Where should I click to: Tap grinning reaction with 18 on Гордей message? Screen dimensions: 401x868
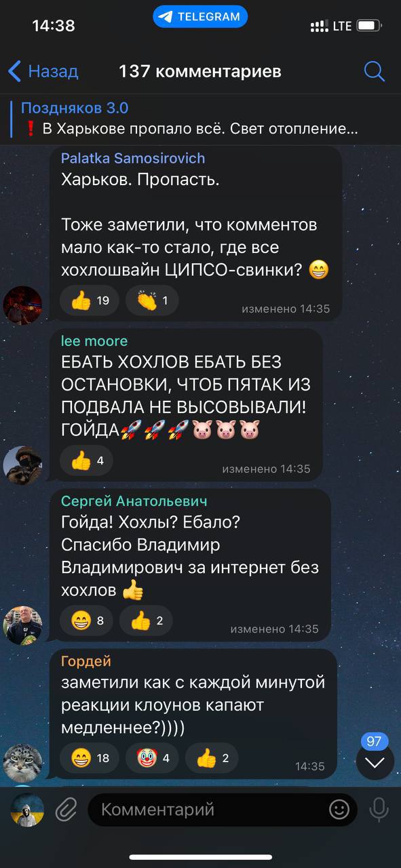tap(90, 757)
